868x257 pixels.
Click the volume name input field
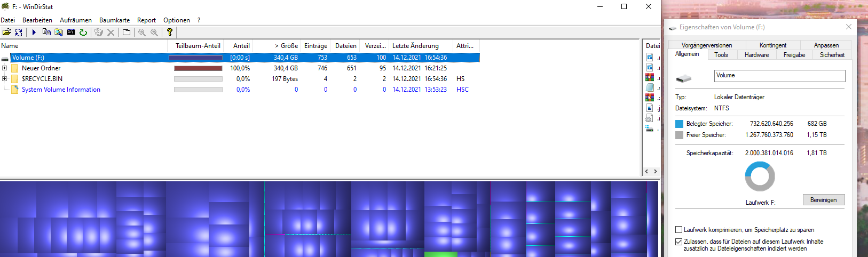pos(779,76)
